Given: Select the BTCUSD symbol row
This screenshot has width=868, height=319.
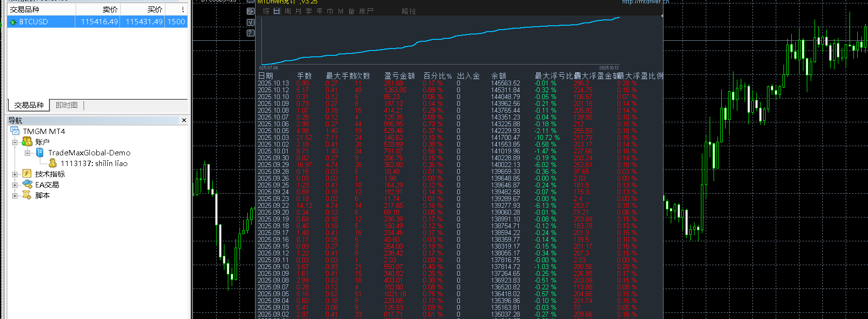Looking at the screenshot, I should [x=97, y=22].
